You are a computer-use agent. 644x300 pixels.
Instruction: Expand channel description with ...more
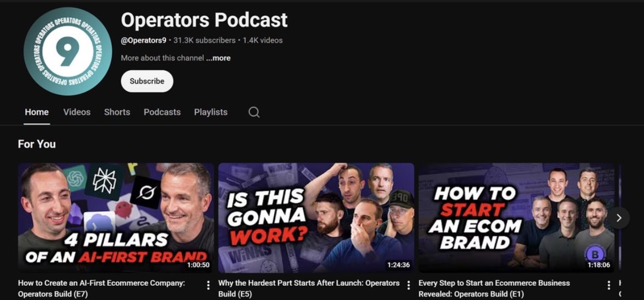(x=218, y=58)
